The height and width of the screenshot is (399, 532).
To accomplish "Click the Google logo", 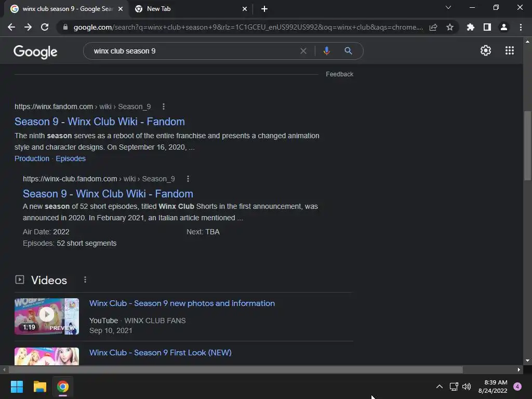I will pos(35,51).
